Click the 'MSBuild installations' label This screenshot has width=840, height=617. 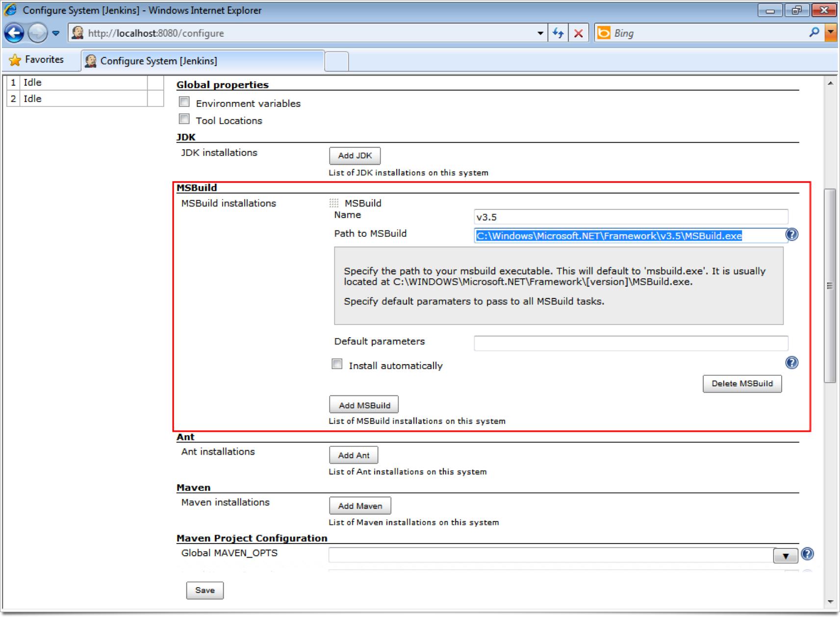[229, 203]
